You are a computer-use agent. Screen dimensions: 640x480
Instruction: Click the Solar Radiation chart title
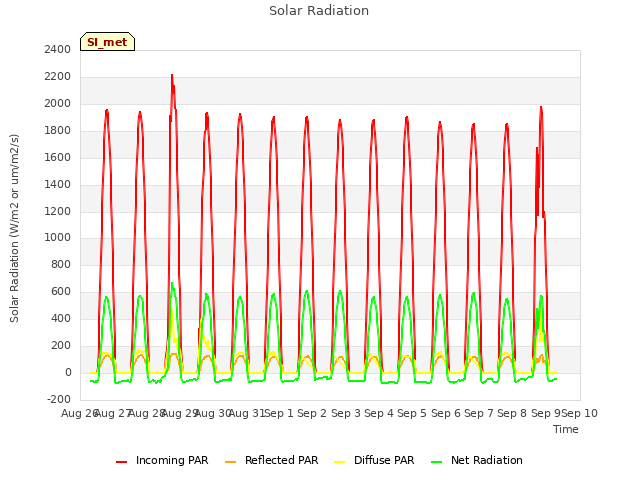(319, 11)
